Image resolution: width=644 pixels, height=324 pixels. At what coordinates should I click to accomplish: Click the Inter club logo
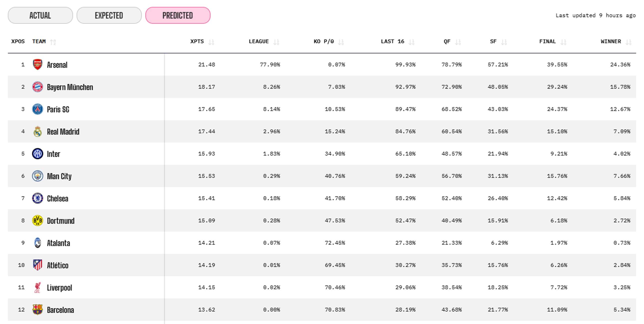(37, 154)
